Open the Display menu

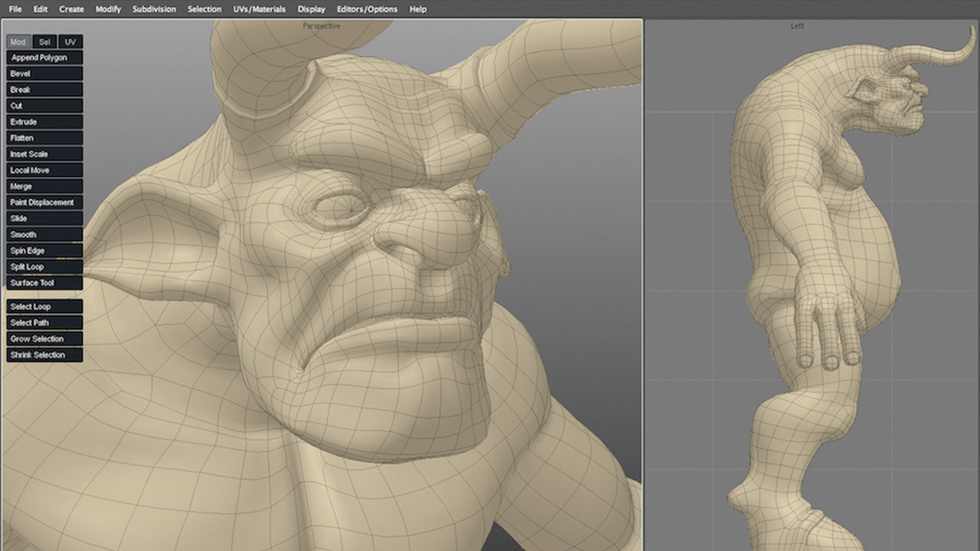(x=311, y=9)
